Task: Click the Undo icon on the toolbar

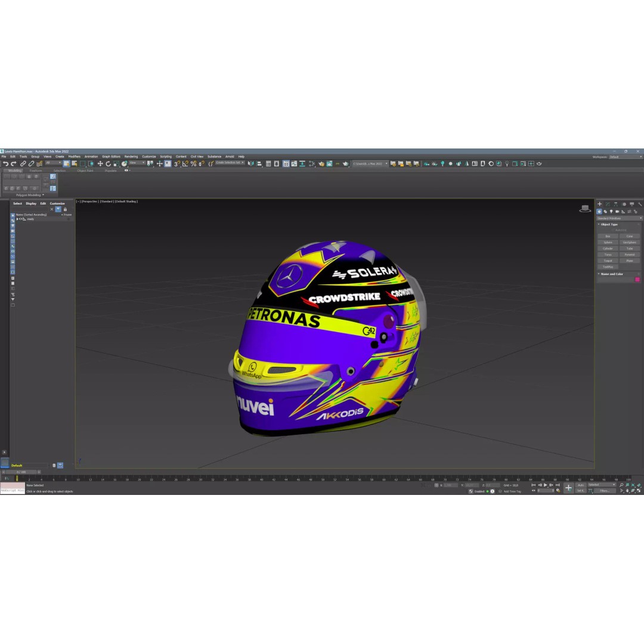Action: pos(6,163)
